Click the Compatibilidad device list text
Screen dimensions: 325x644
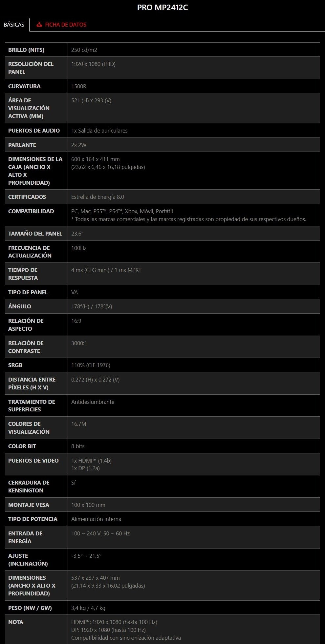coord(122,211)
